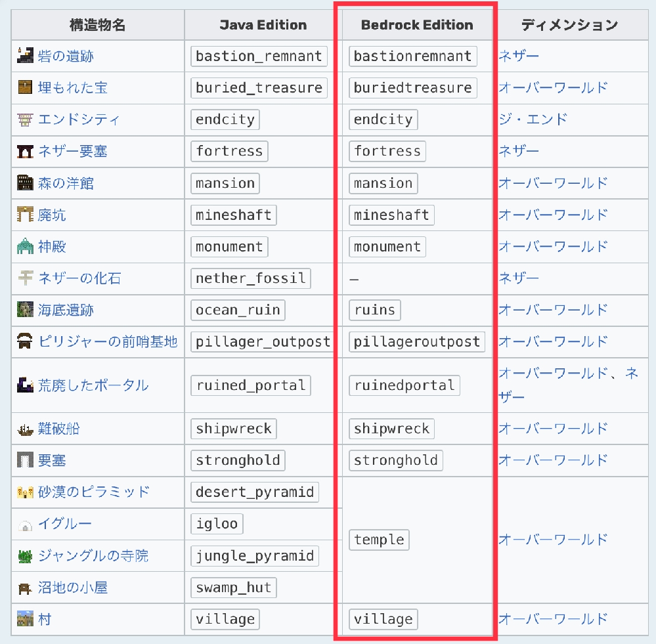This screenshot has width=656, height=644.
Task: Click the Village icon beside 村
Action: [25, 619]
